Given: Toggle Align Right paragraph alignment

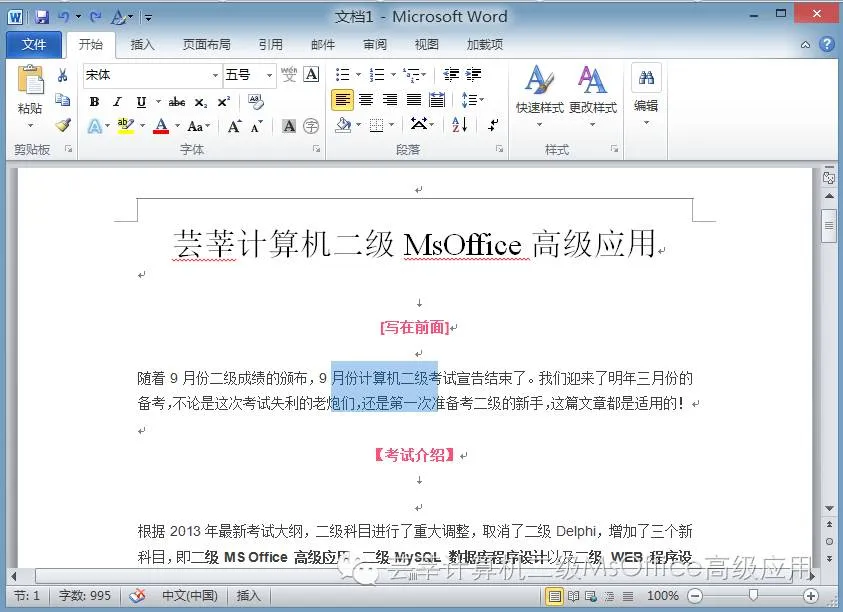Looking at the screenshot, I should pos(390,99).
